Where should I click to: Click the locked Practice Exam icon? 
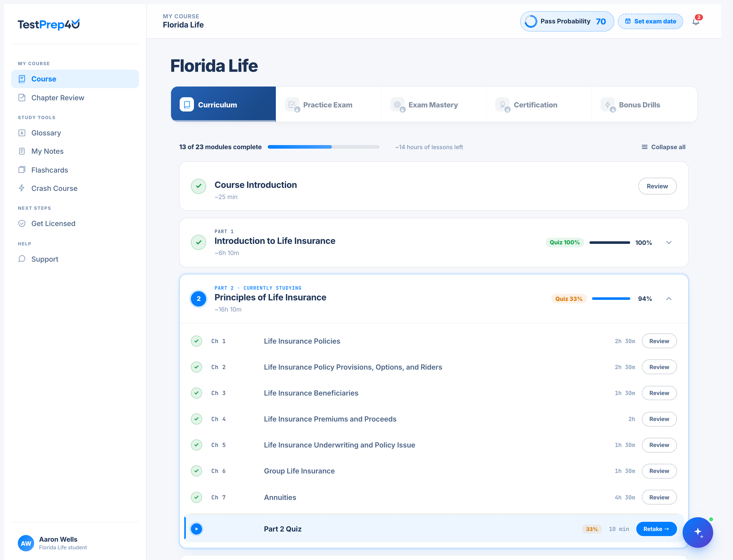[x=292, y=105]
